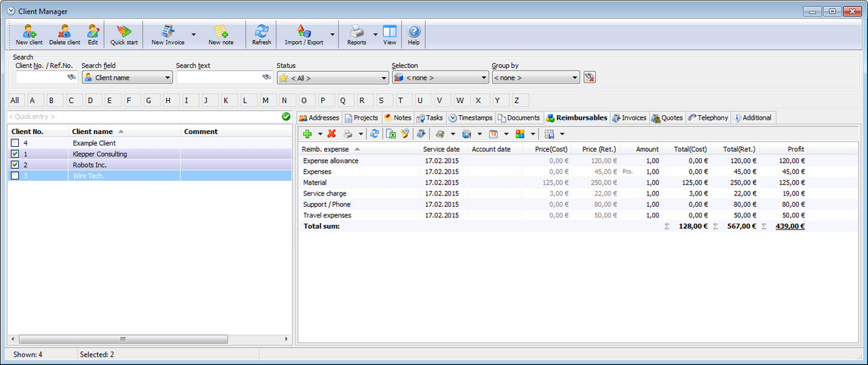Click the reimbursables refresh arrows icon
This screenshot has height=365, width=868.
375,133
